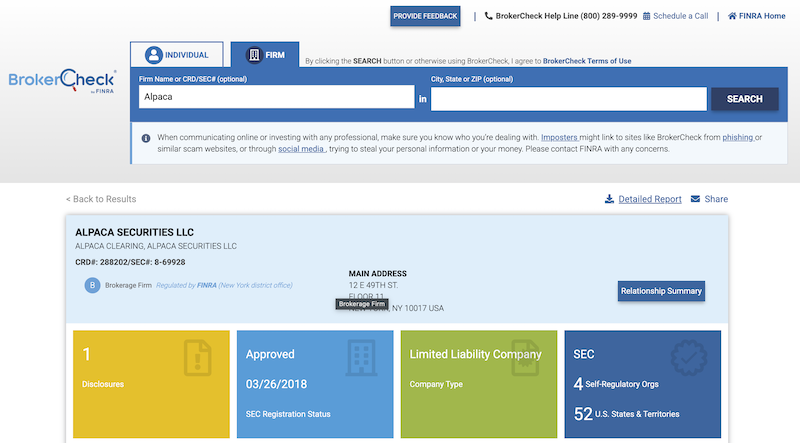The height and width of the screenshot is (443, 800).
Task: Click the calendar icon next to Schedule a Call
Action: tap(646, 16)
